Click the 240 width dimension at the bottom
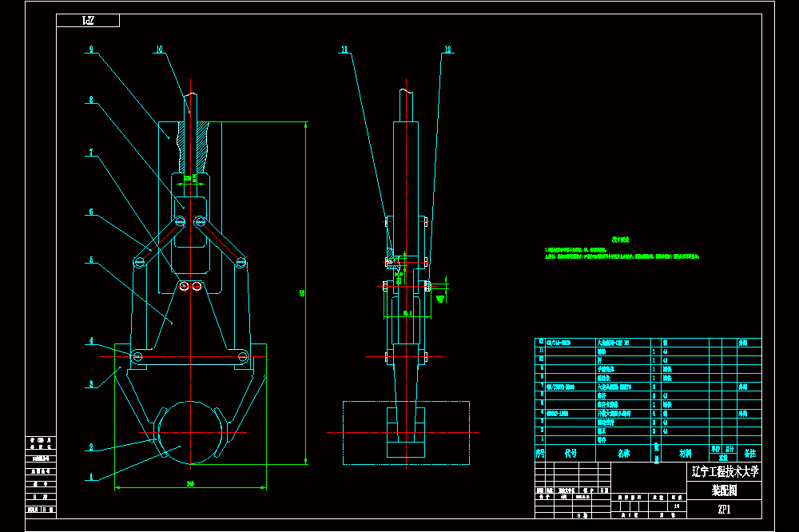Viewport: 799px width, 532px height. (190, 483)
